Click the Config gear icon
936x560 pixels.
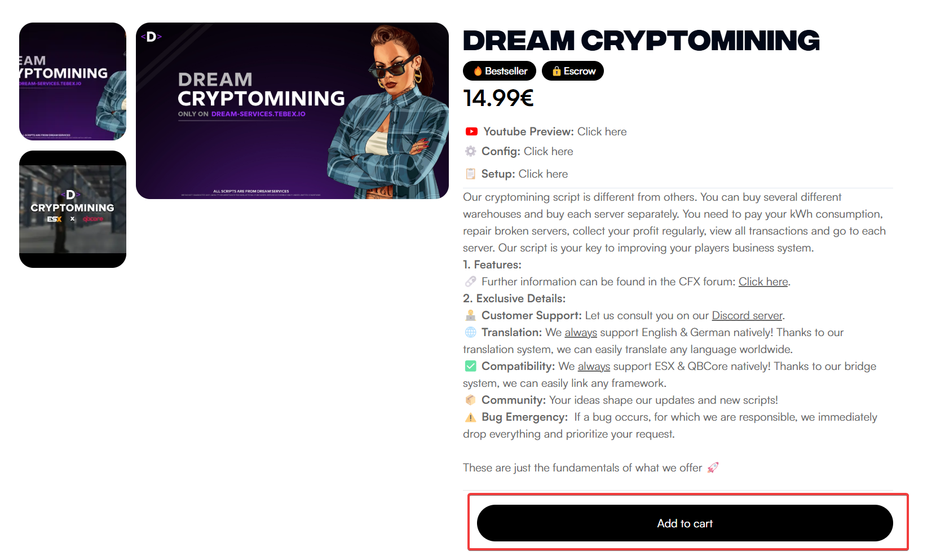pyautogui.click(x=470, y=151)
